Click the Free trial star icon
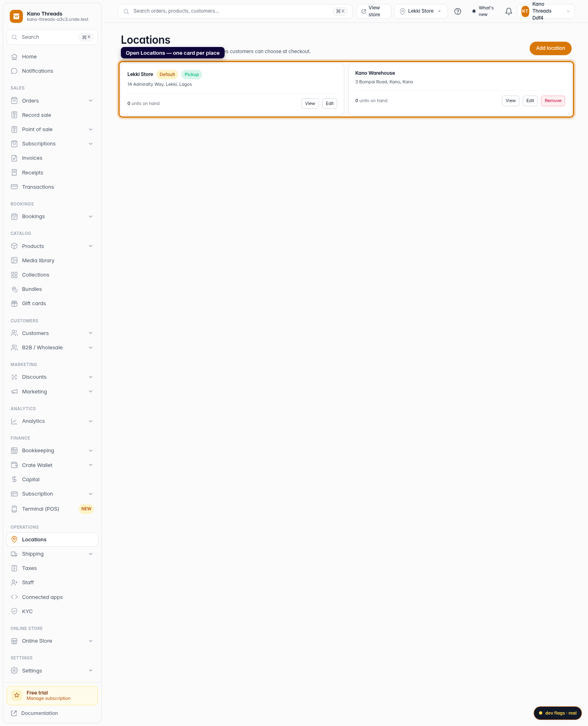The width and height of the screenshot is (588, 726). (17, 695)
